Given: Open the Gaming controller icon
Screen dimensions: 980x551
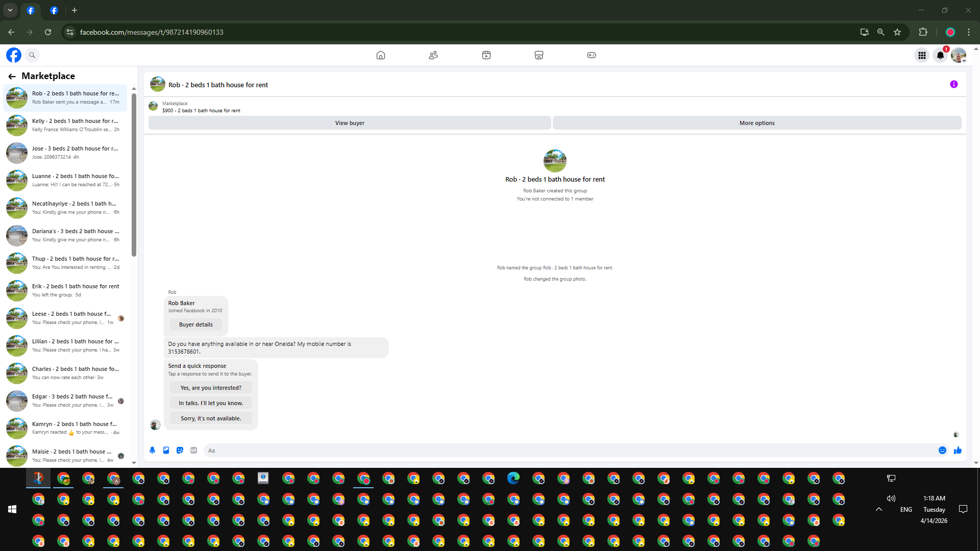Looking at the screenshot, I should (x=591, y=55).
